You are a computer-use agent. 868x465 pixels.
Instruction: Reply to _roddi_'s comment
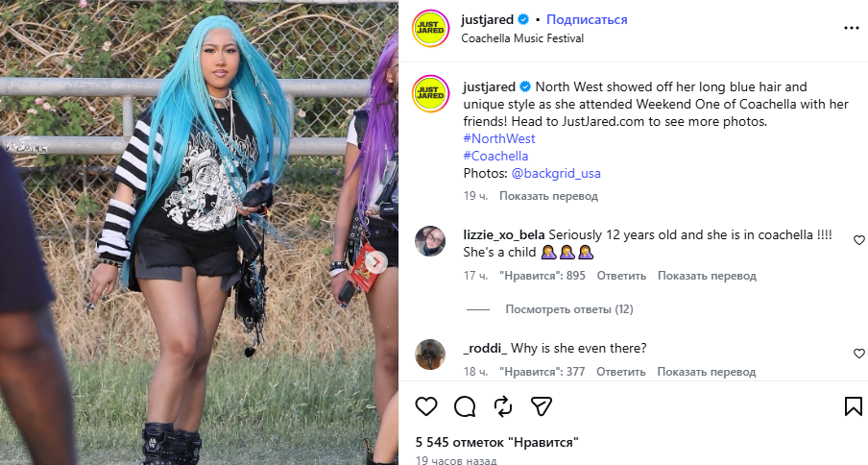tap(620, 372)
